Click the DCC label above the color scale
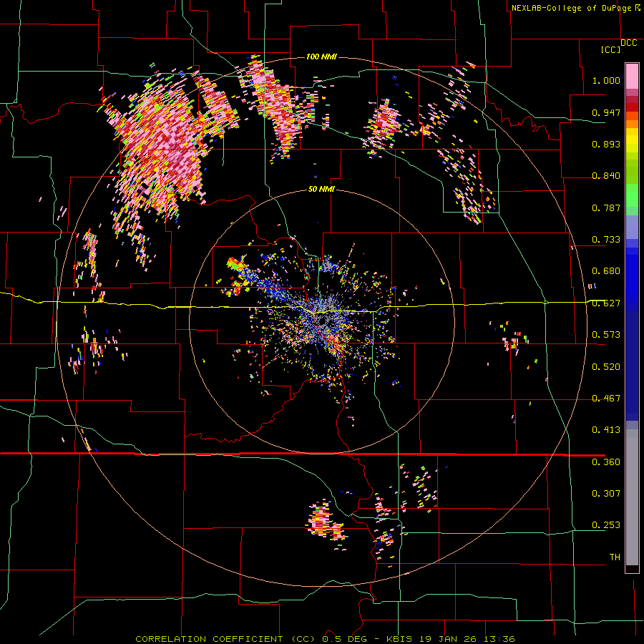Screen dimensions: 644x644 (x=628, y=43)
